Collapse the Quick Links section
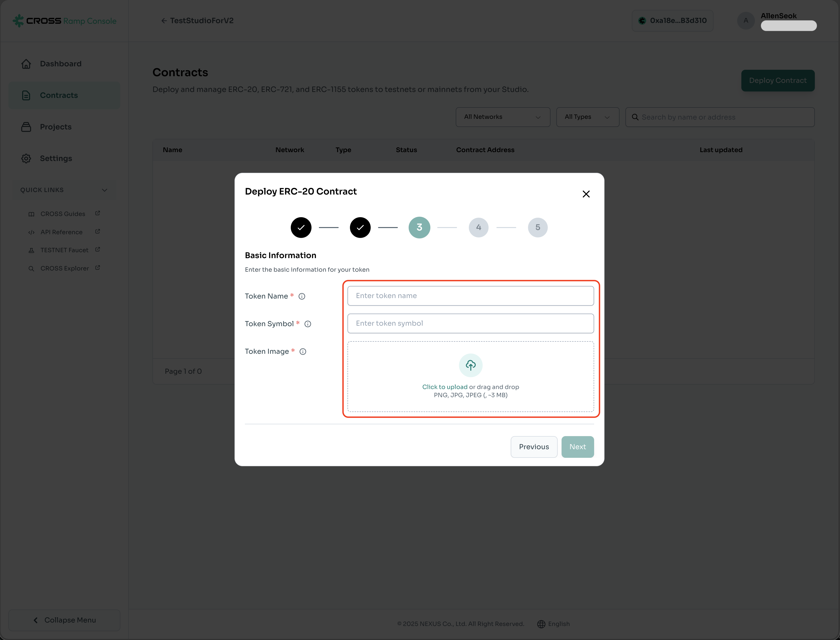 point(104,190)
